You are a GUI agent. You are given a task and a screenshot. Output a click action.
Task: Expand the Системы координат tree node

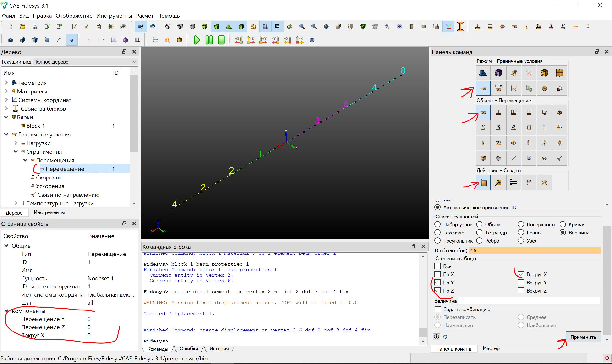7,100
